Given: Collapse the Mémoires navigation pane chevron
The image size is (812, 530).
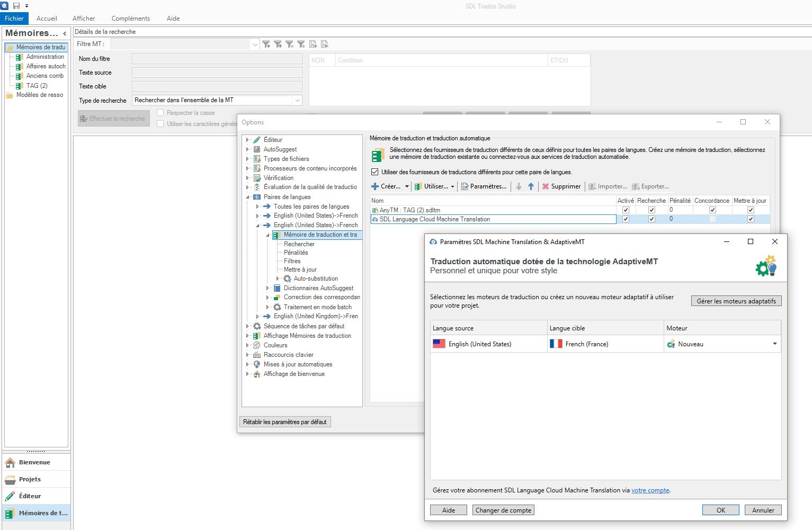Looking at the screenshot, I should [65, 33].
